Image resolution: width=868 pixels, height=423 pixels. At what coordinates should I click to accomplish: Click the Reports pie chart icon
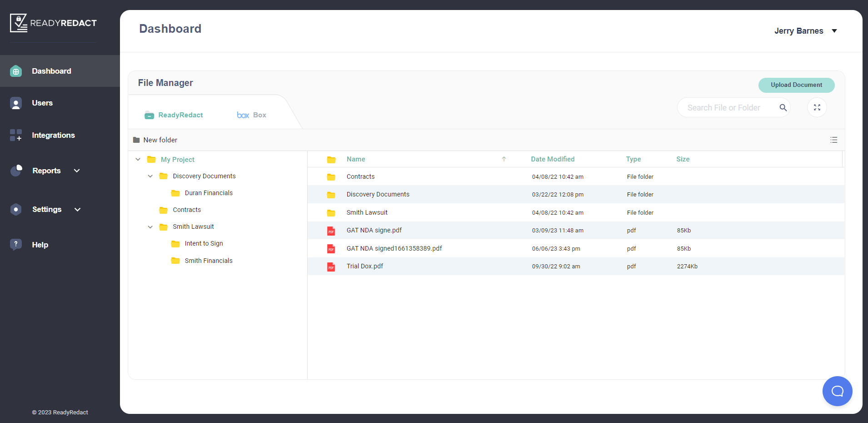[x=16, y=171]
